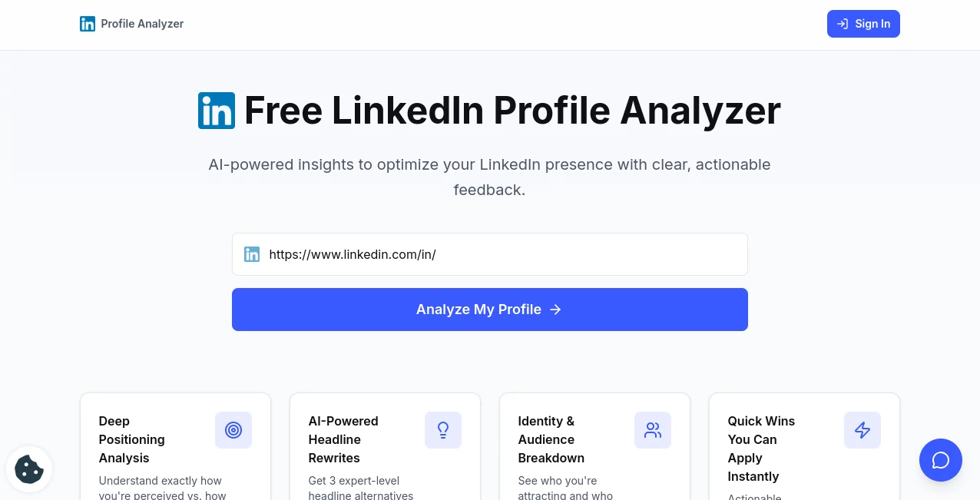980x500 pixels.
Task: Click the target icon on Deep Positioning Analysis
Action: (x=233, y=430)
